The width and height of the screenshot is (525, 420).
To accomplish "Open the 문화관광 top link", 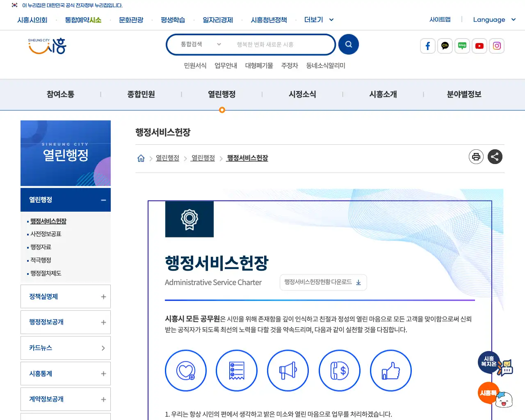I will 131,20.
